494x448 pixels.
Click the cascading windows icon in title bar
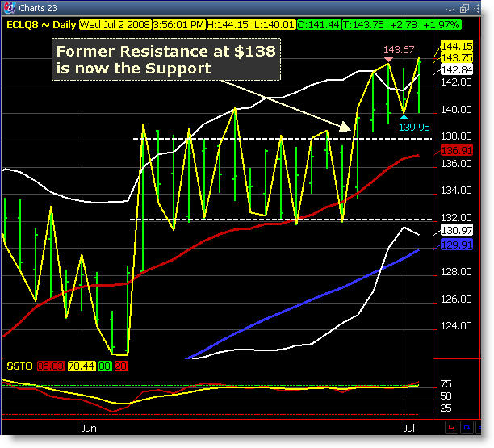coord(464,9)
